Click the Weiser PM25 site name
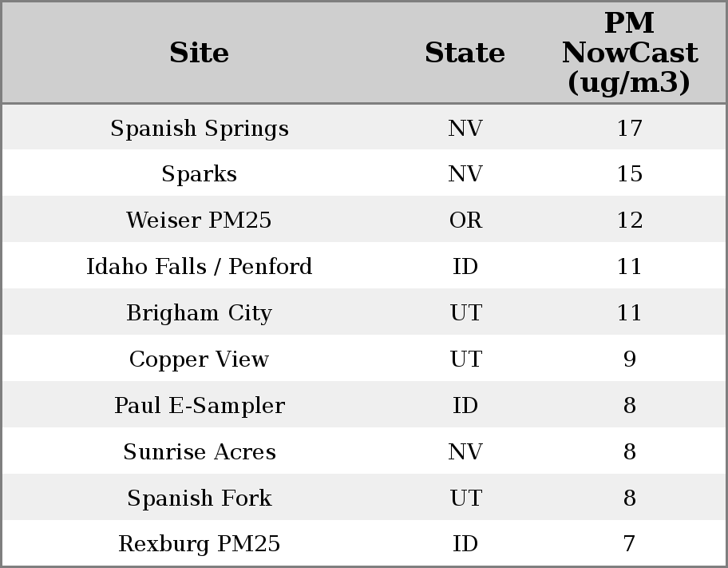Screen dimensions: 728x568 tap(199, 220)
